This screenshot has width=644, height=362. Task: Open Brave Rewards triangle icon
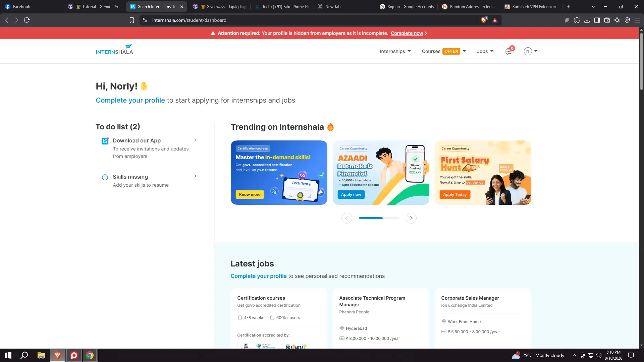pos(495,20)
